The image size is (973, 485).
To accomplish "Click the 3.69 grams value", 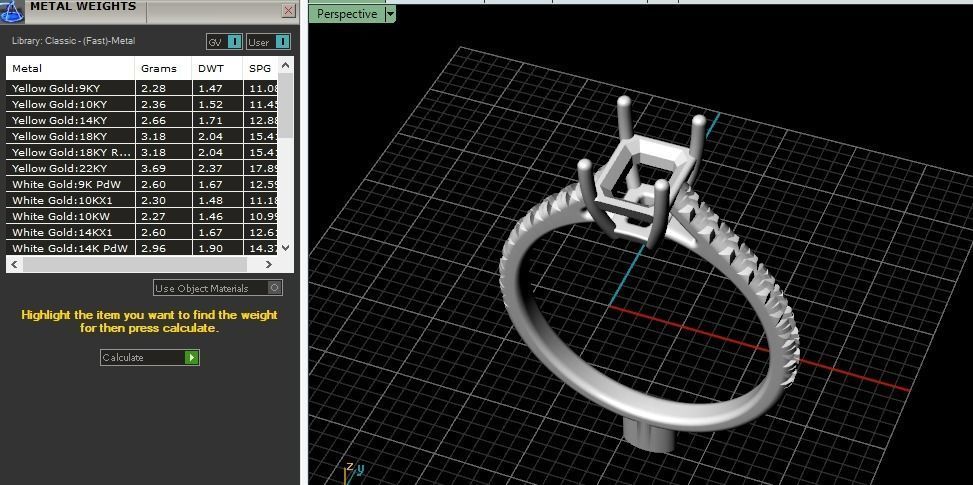I will [x=153, y=168].
